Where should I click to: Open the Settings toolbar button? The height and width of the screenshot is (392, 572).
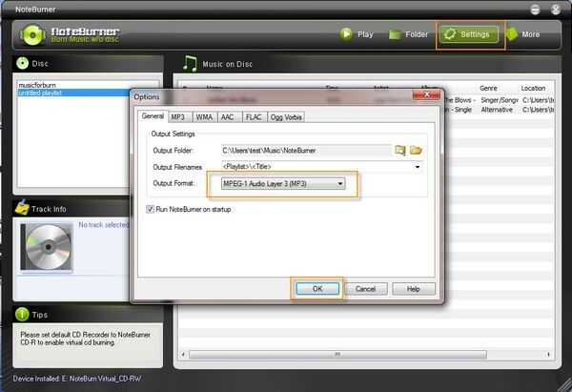(x=469, y=34)
